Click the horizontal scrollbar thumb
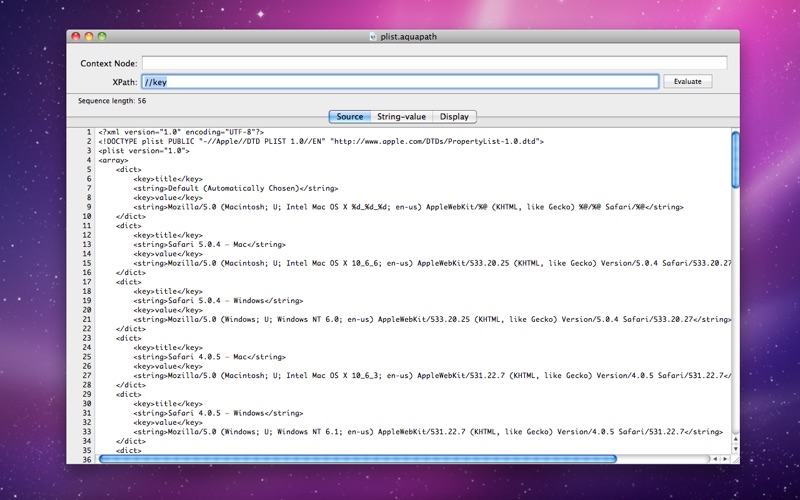800x500 pixels. pyautogui.click(x=358, y=459)
